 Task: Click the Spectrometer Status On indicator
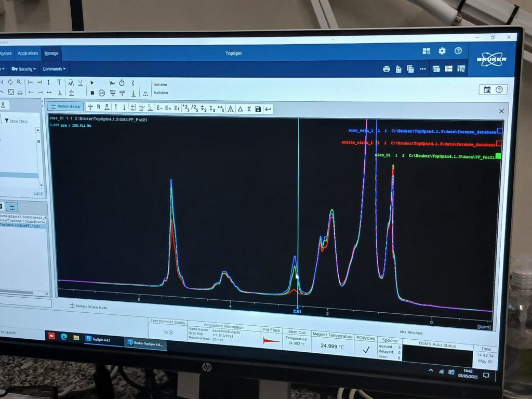pos(168,332)
